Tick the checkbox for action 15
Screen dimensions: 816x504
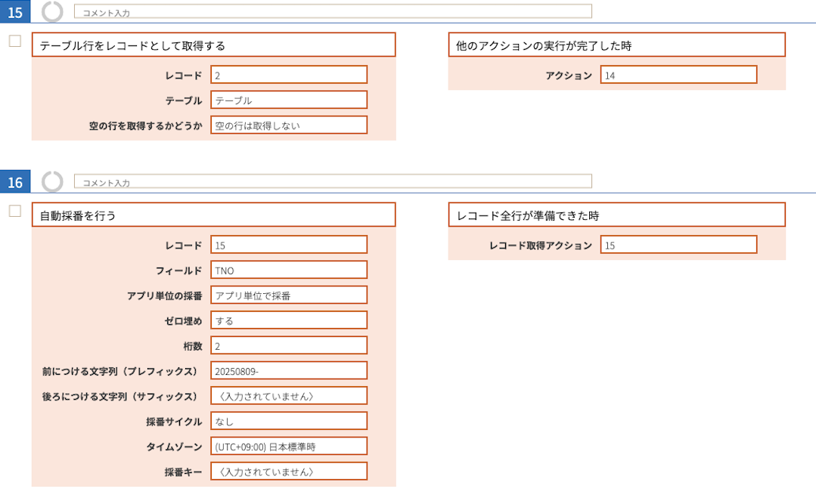(15, 41)
